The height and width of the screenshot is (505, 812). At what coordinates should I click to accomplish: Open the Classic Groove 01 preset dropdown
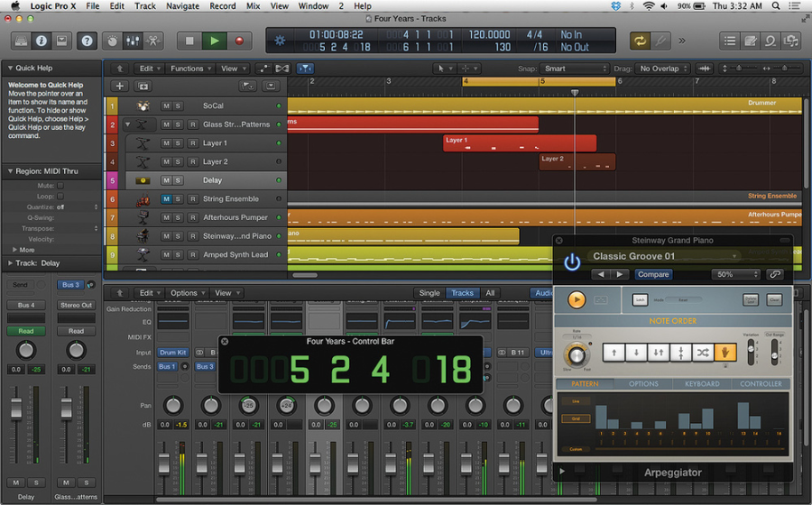point(666,256)
